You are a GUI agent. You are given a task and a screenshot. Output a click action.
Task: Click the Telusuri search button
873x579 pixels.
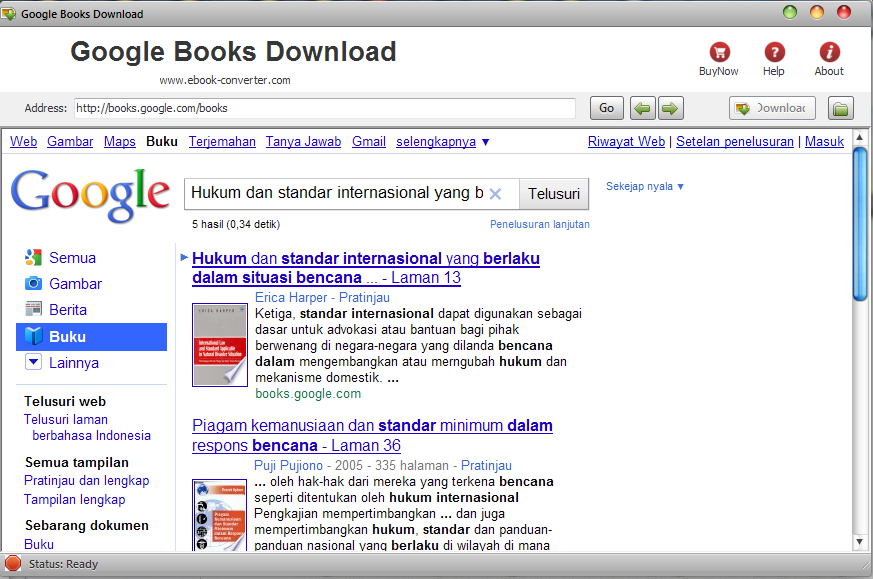(x=554, y=194)
